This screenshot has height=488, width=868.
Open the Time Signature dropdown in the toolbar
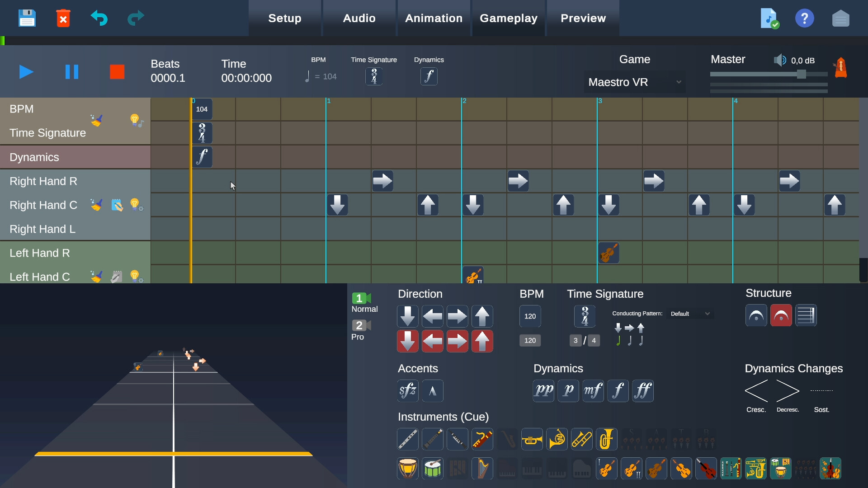pyautogui.click(x=374, y=76)
